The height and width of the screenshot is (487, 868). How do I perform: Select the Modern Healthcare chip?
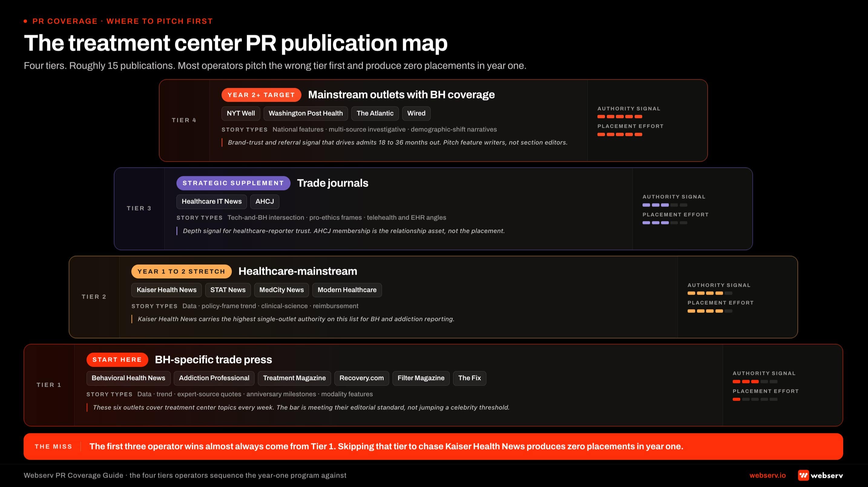[x=347, y=290]
